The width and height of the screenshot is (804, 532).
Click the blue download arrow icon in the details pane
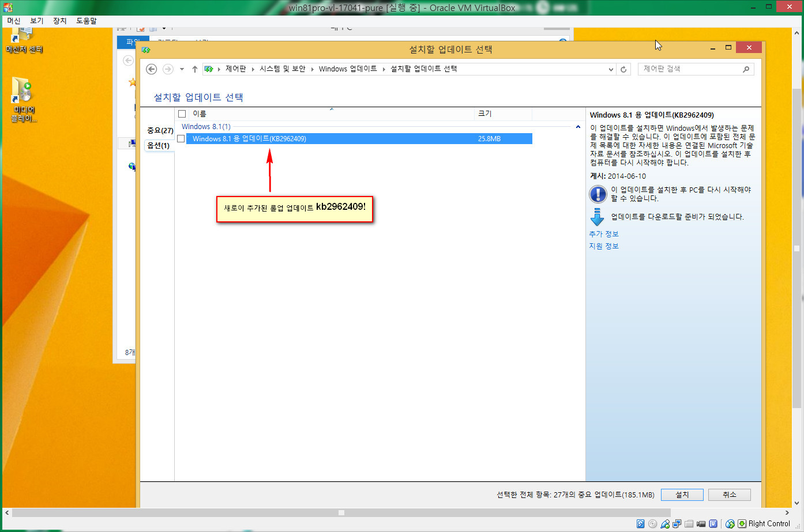pyautogui.click(x=598, y=217)
